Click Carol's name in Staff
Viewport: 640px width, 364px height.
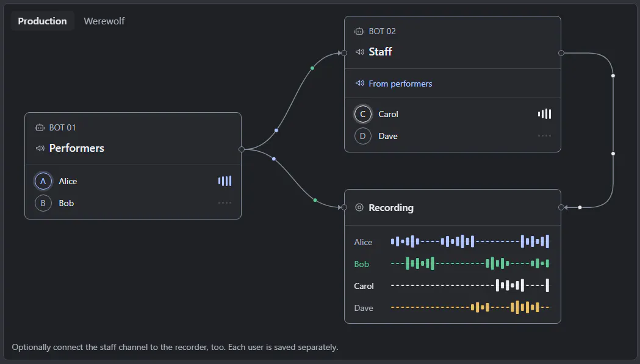tap(388, 114)
